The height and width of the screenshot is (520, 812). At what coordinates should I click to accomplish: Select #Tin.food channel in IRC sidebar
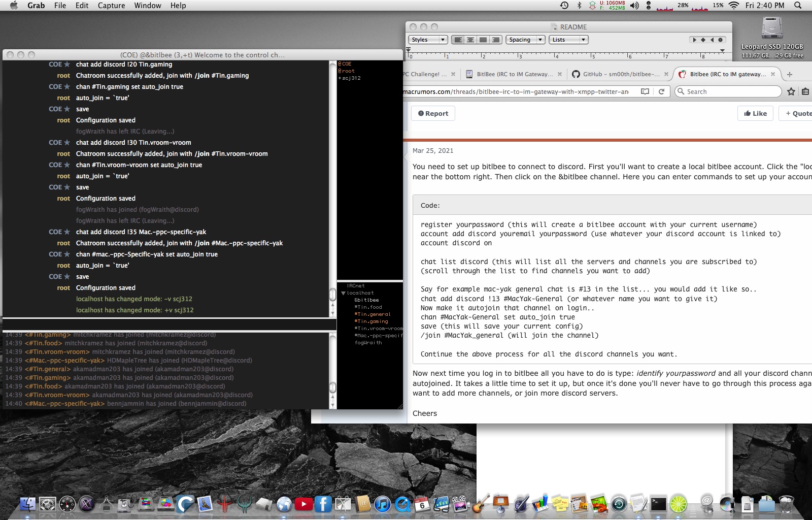pyautogui.click(x=368, y=307)
